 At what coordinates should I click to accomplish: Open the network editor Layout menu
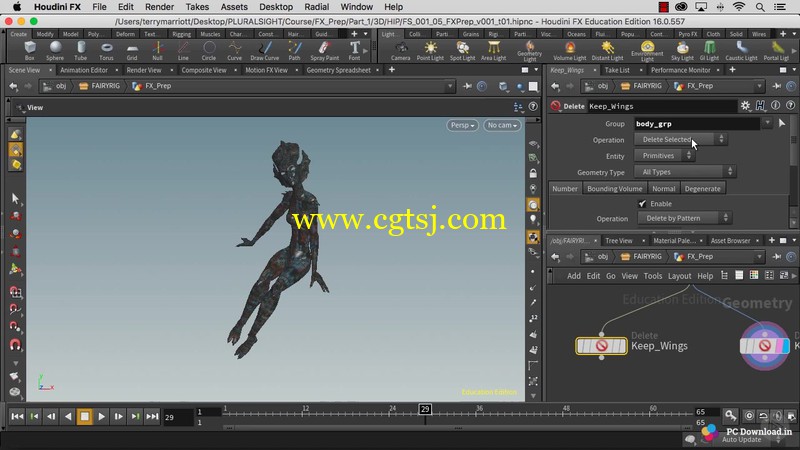tap(679, 276)
